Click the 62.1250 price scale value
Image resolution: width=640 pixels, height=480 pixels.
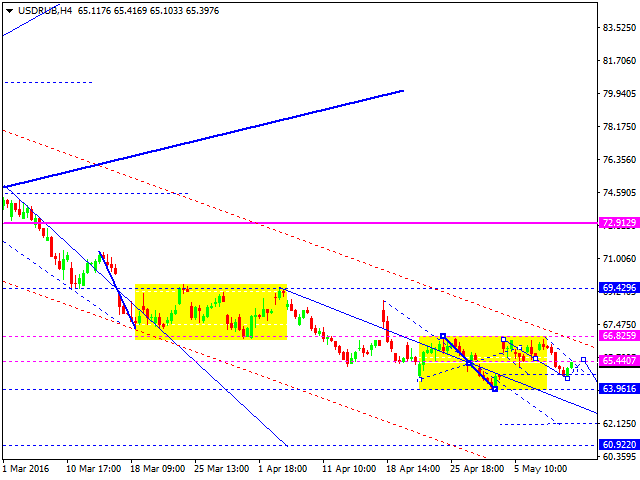pyautogui.click(x=619, y=424)
